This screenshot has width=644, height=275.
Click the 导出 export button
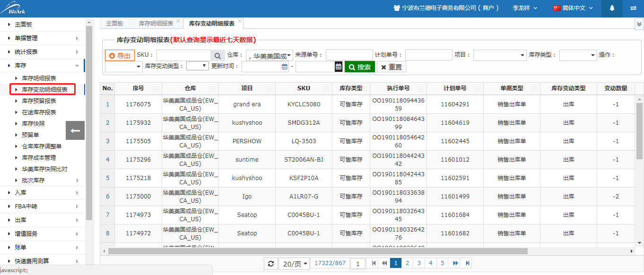(120, 56)
